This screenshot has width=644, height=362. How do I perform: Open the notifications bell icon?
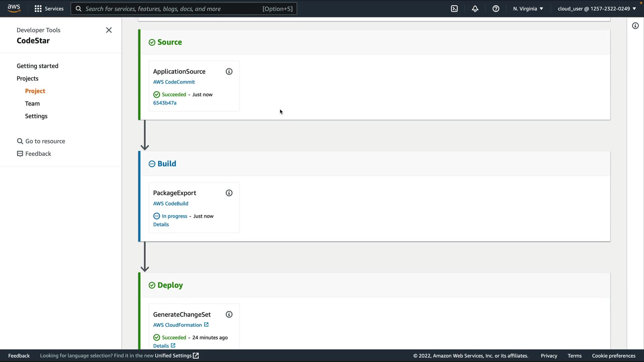475,9
